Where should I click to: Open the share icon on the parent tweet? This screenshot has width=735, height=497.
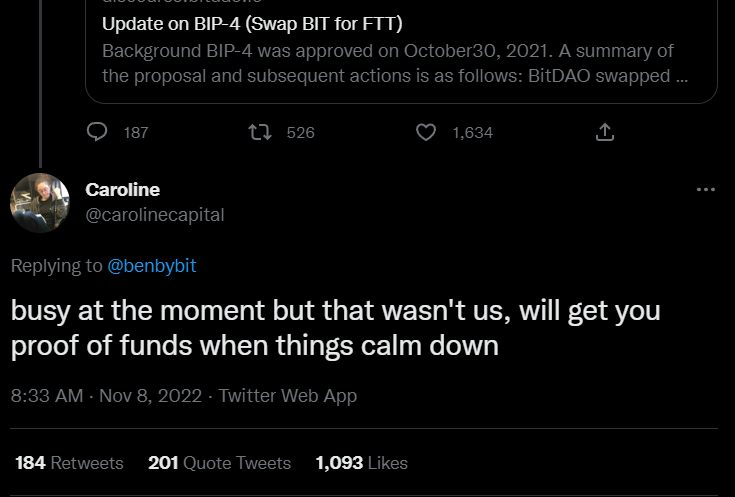[x=604, y=132]
